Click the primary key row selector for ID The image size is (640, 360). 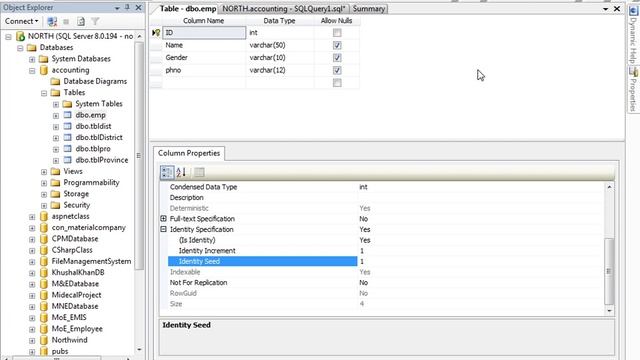[x=156, y=33]
